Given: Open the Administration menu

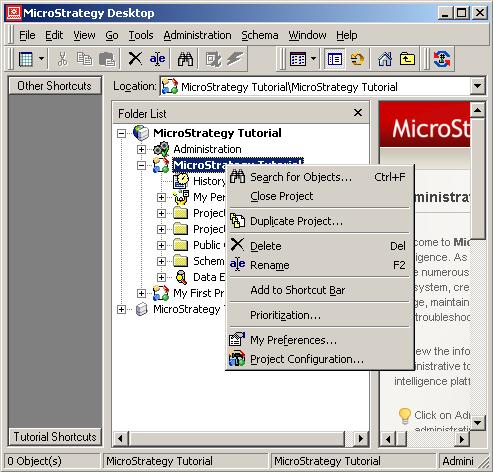Looking at the screenshot, I should [x=197, y=35].
